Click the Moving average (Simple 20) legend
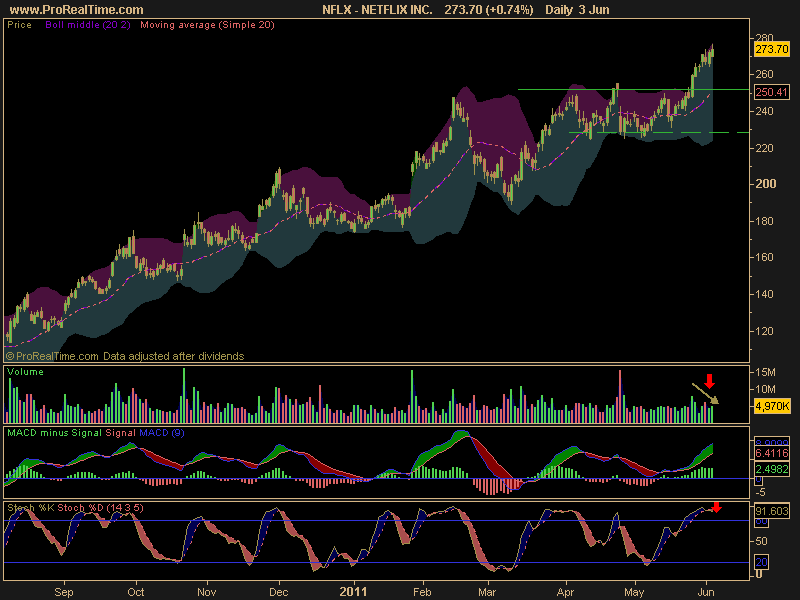The width and height of the screenshot is (800, 600). (207, 25)
